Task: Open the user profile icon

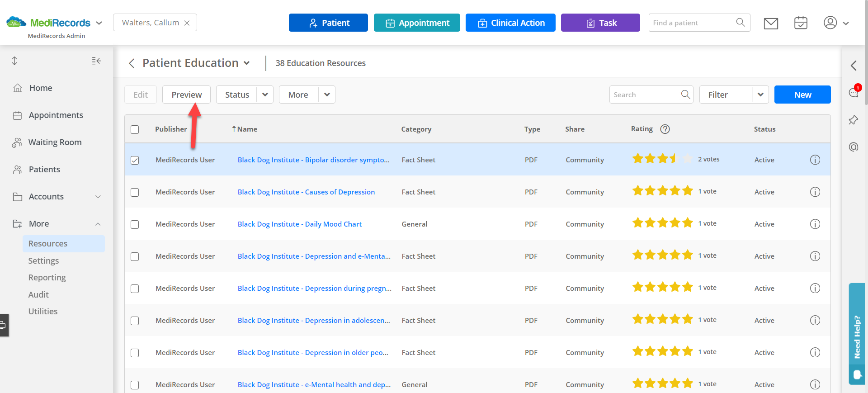Action: point(830,23)
